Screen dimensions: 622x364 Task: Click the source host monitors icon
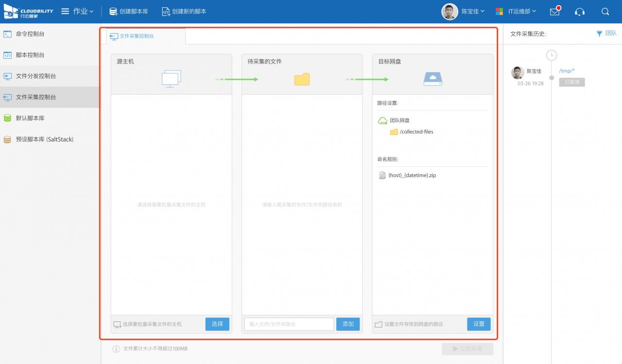[x=171, y=79]
